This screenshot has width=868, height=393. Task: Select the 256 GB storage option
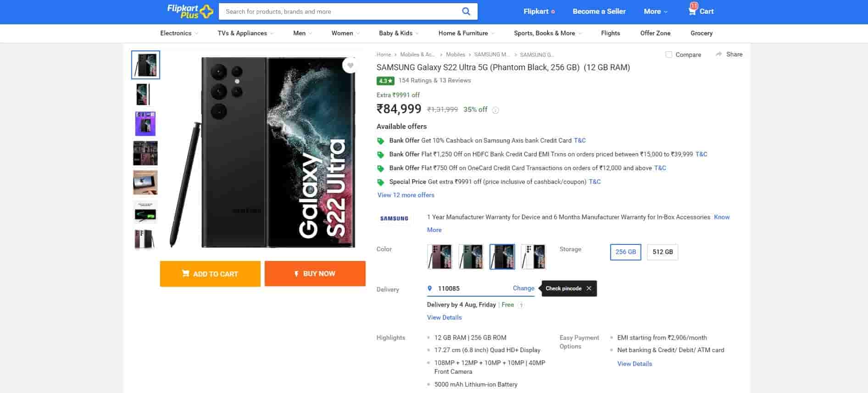tap(625, 252)
